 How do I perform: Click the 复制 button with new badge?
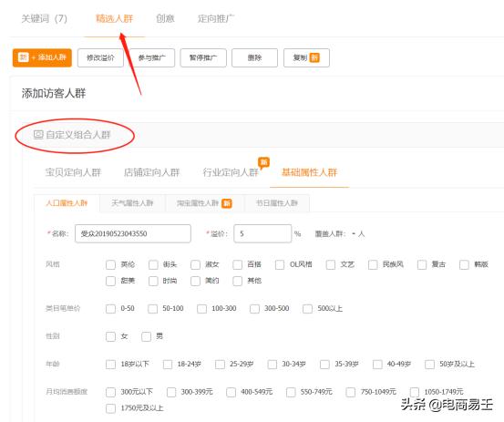click(x=306, y=57)
